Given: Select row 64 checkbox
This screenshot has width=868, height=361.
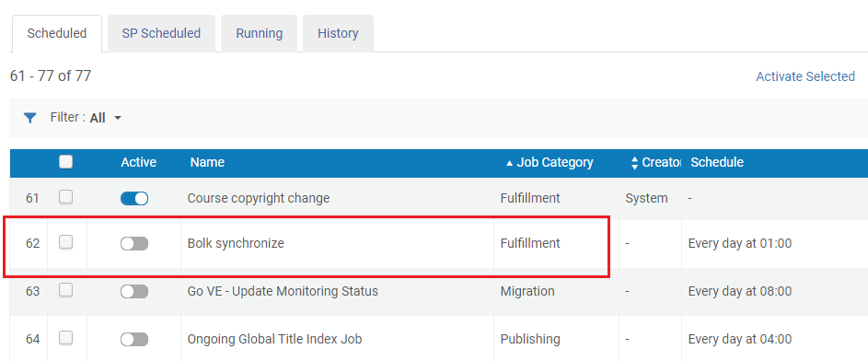Looking at the screenshot, I should tap(66, 337).
